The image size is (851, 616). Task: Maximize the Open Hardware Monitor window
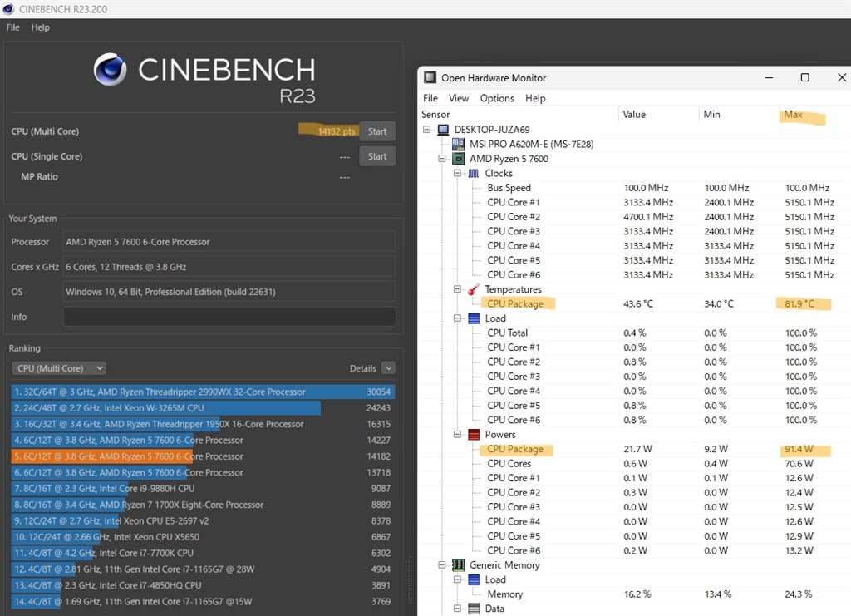click(x=804, y=77)
